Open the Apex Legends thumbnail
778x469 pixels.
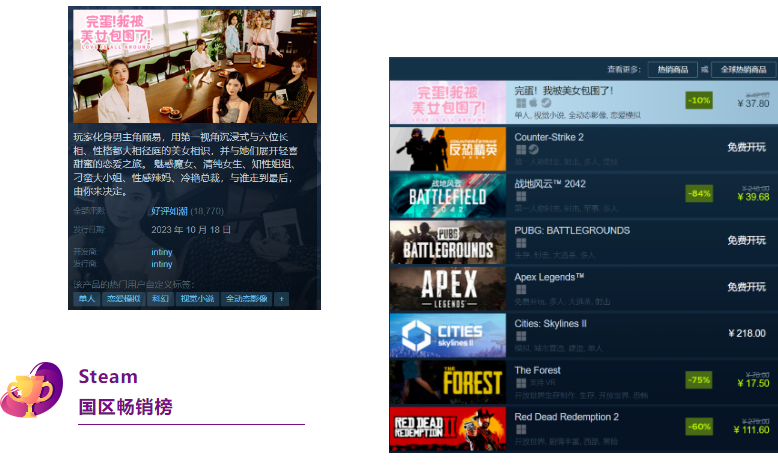448,289
